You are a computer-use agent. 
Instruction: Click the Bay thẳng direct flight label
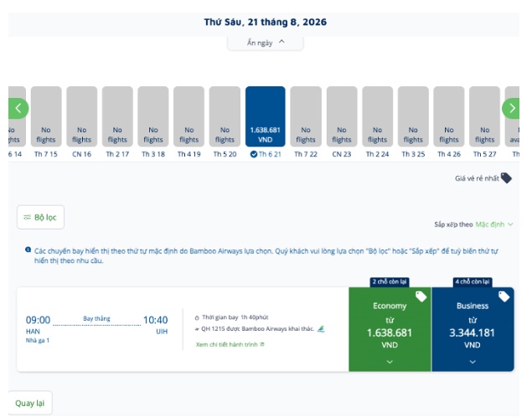click(x=96, y=318)
